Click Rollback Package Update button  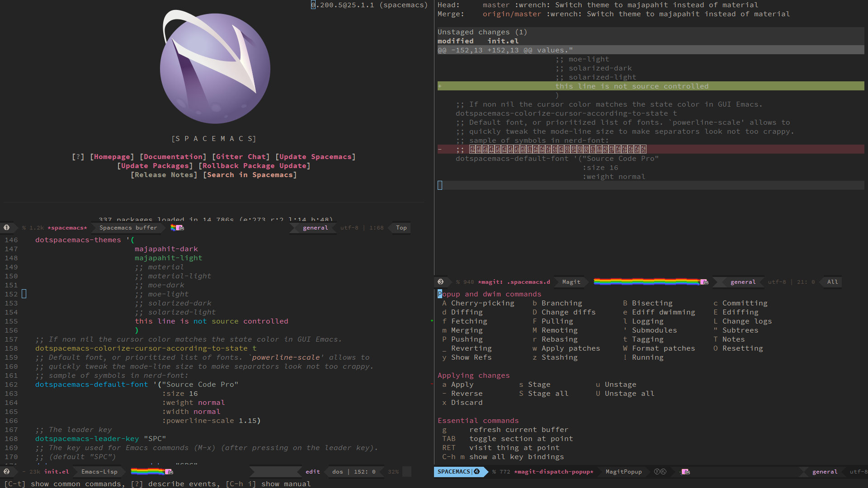[255, 166]
